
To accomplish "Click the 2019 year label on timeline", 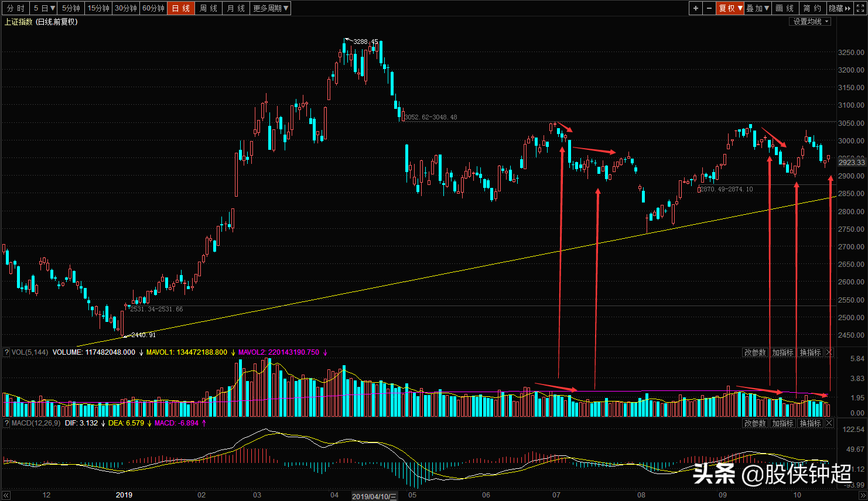I will 124,495.
